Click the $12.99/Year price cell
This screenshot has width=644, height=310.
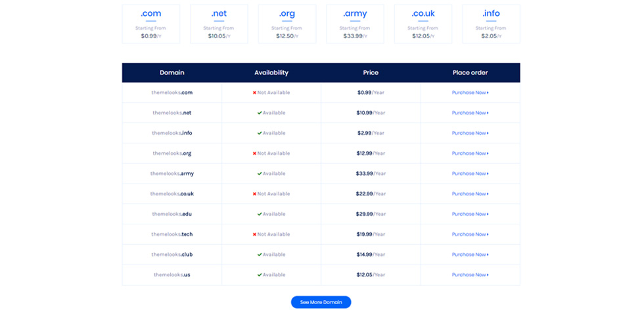click(371, 153)
